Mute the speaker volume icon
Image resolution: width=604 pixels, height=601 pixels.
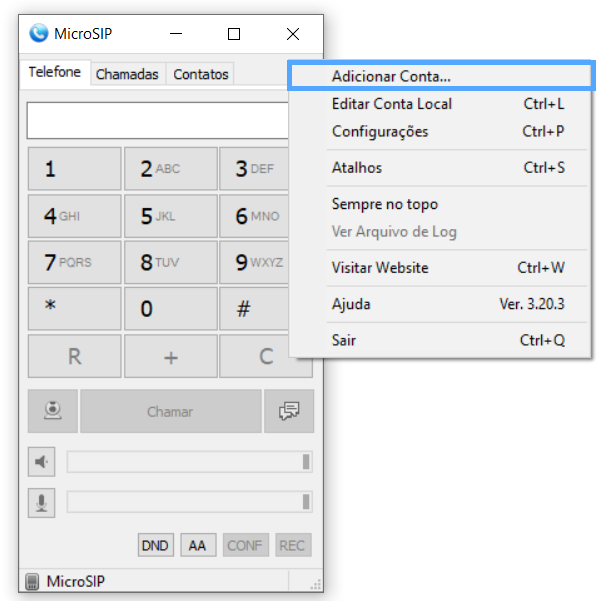point(42,462)
